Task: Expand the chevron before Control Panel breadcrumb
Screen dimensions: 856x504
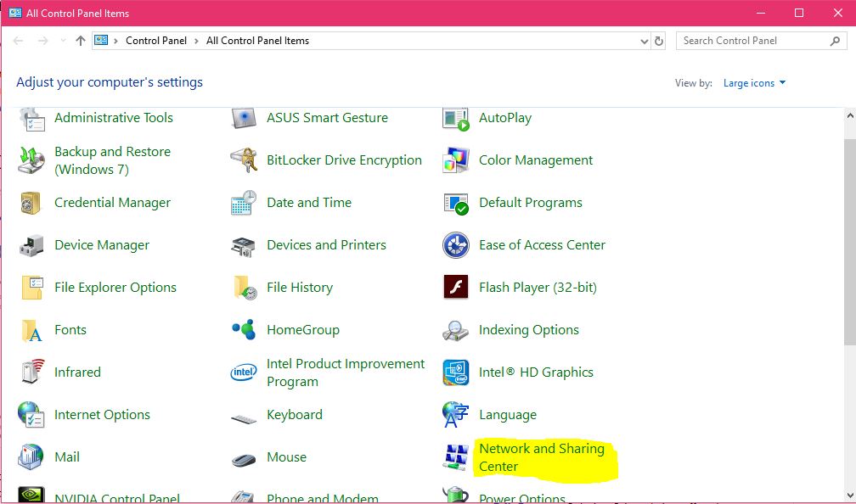Action: 115,41
